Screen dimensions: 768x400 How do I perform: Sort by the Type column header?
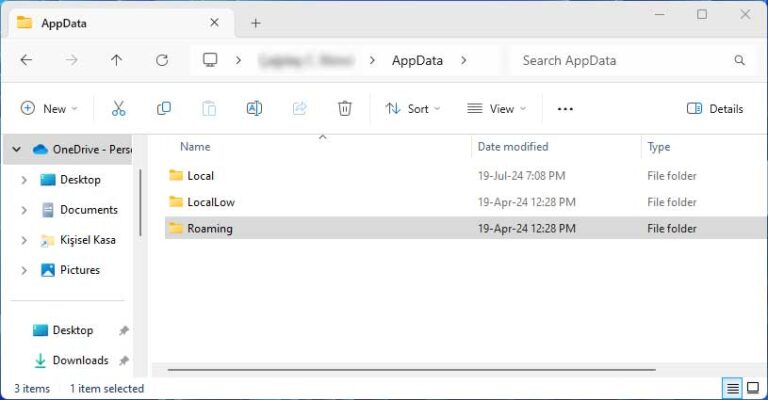659,147
